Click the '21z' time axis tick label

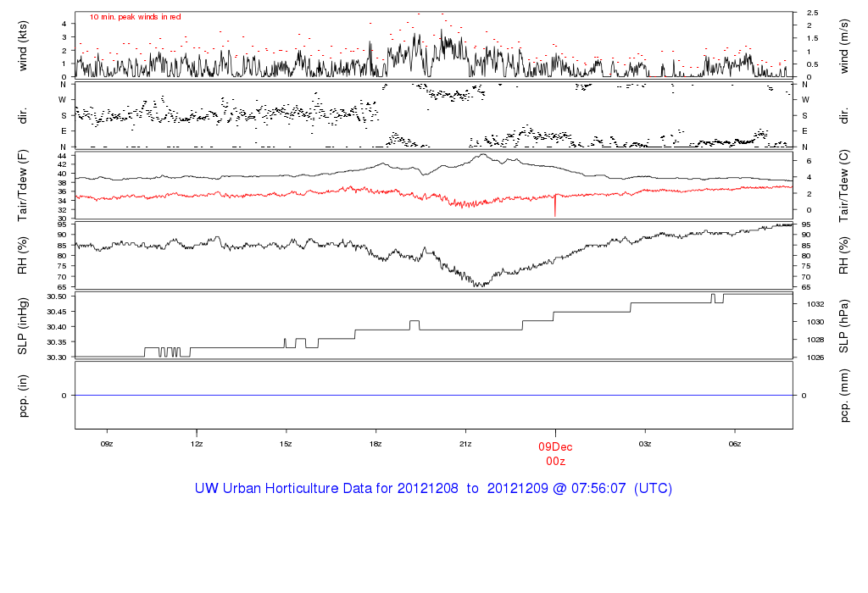tap(465, 444)
